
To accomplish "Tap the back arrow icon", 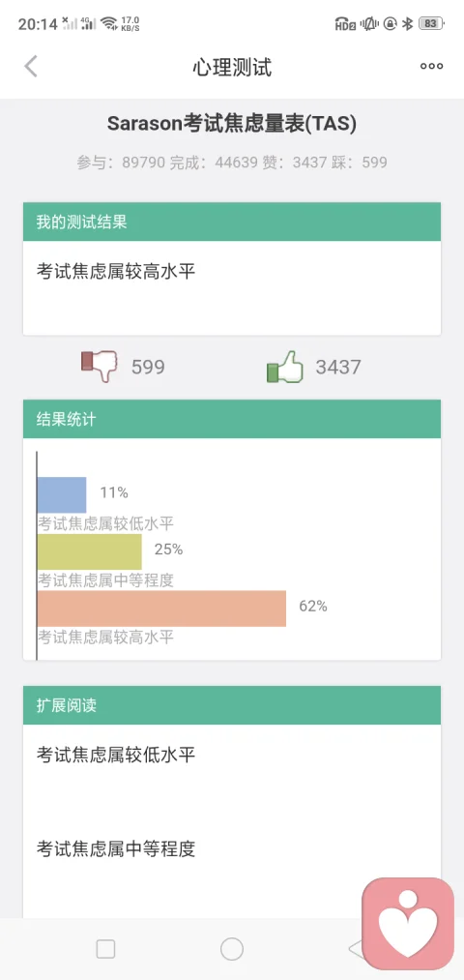I will (x=31, y=66).
